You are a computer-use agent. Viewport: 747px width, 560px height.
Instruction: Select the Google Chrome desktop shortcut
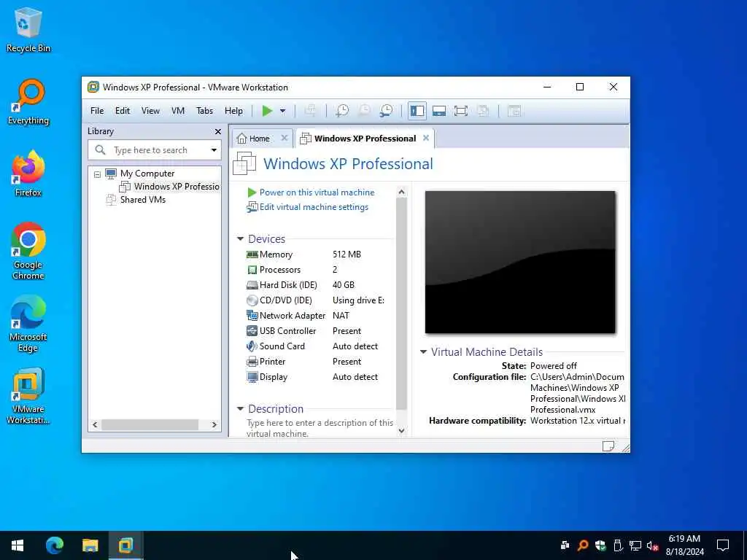coord(28,251)
